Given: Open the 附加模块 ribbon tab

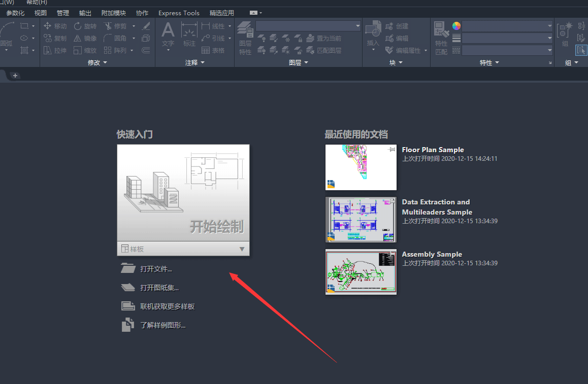Looking at the screenshot, I should (114, 13).
